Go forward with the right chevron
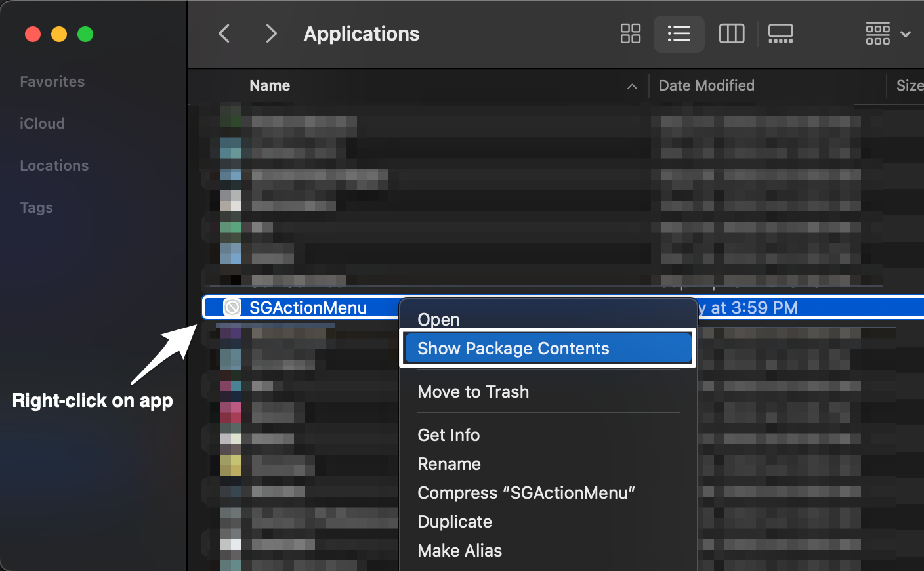This screenshot has height=571, width=924. tap(271, 33)
